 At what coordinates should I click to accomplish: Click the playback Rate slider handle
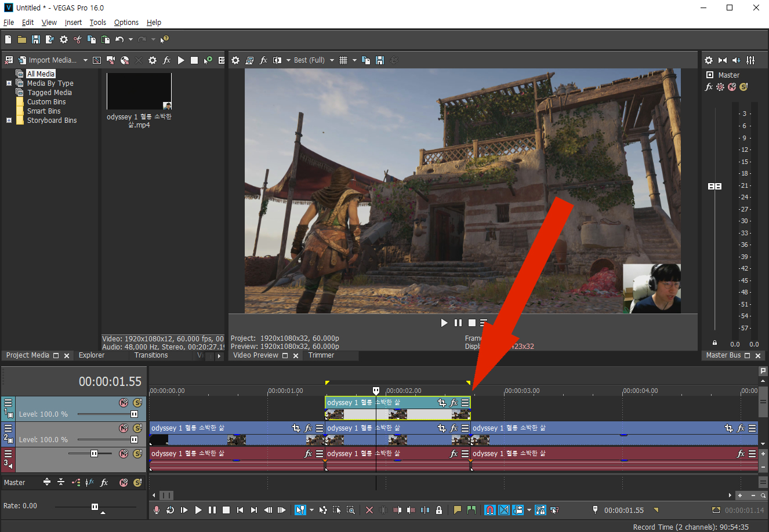tap(95, 507)
